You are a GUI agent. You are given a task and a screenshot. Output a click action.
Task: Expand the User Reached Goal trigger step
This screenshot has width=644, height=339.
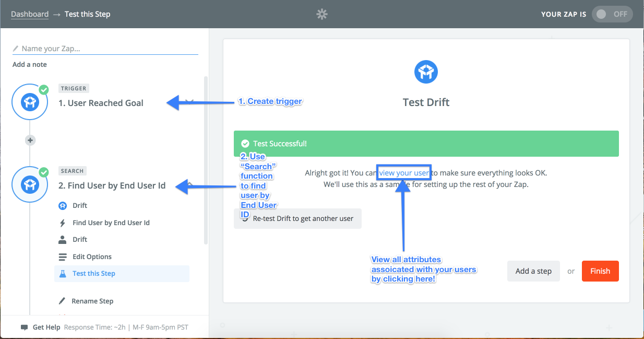pos(101,103)
